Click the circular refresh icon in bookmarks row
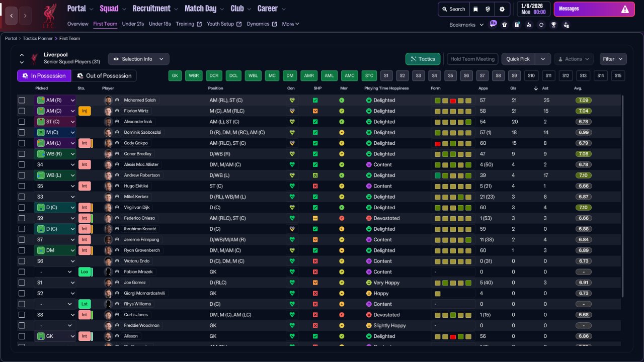Viewport: 644px width, 362px height. tap(541, 25)
